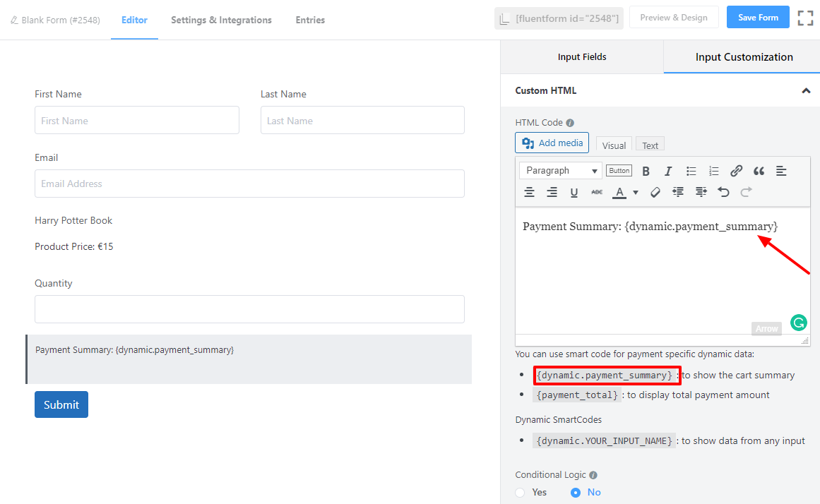Apply blockquote formatting

759,171
